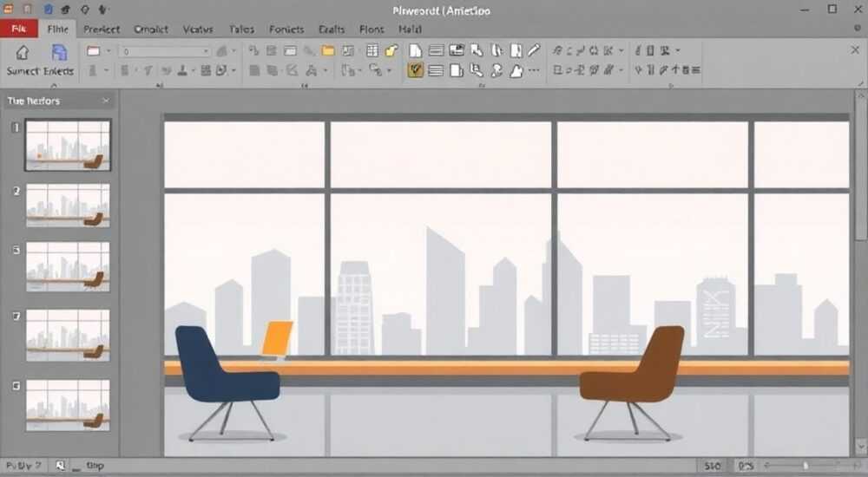Click the blue save icon in quick access bar
Viewport: 868px width, 477px height.
pos(48,10)
